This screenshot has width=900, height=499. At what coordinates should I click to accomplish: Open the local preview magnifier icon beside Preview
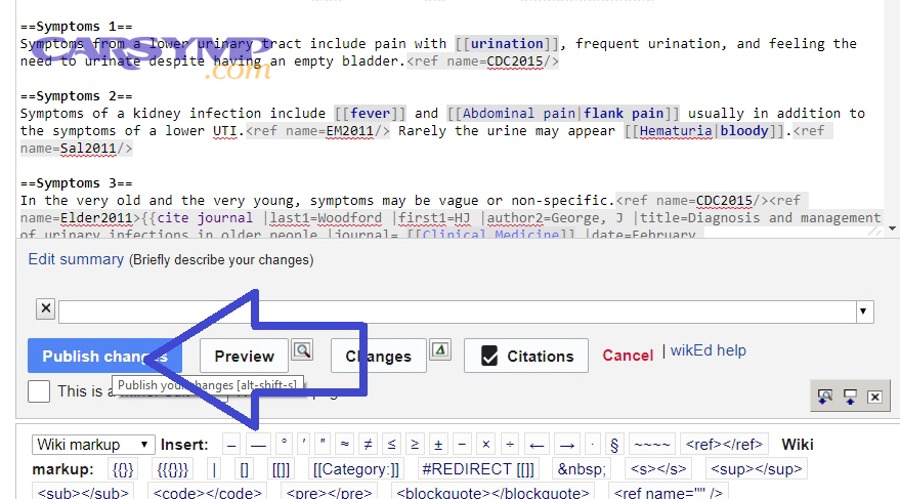point(302,350)
